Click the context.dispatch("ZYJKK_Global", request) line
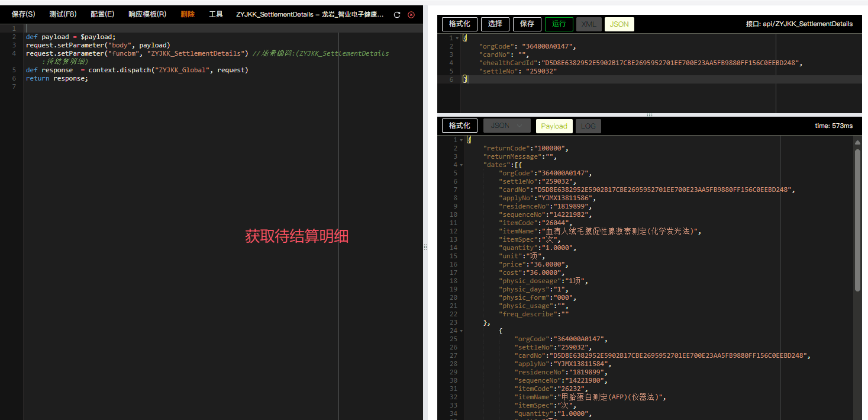This screenshot has width=868, height=420. pos(137,70)
